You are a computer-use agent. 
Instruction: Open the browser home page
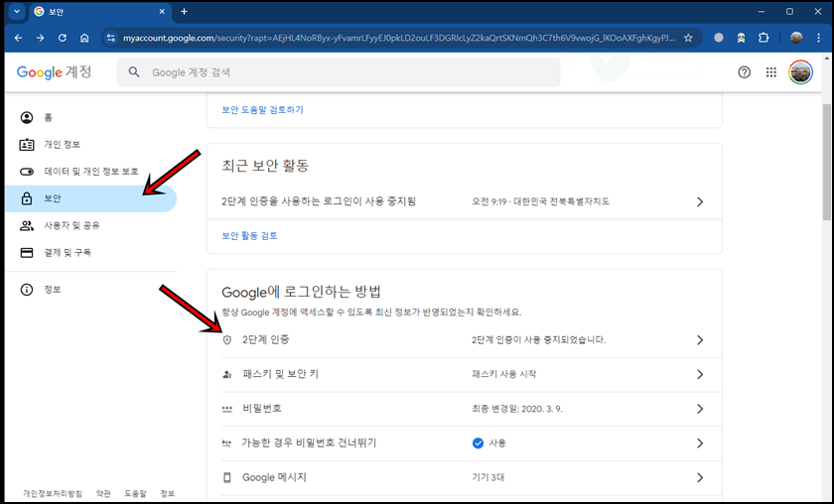(84, 38)
